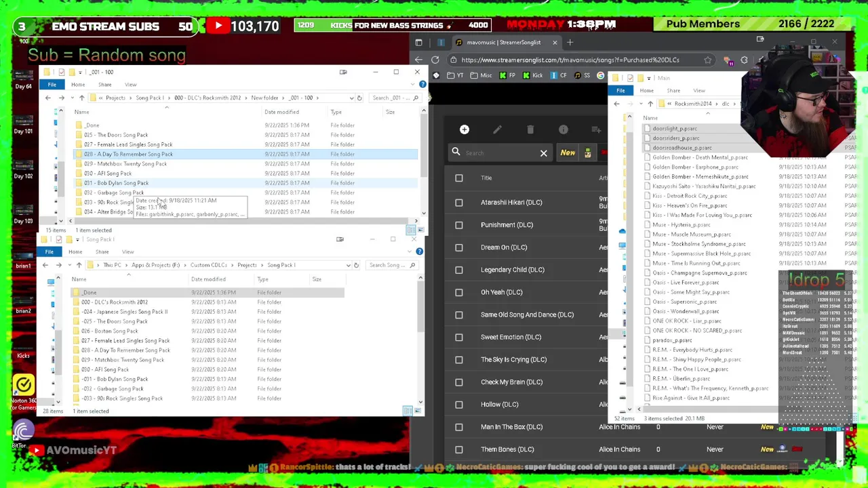Open Share tab in Song Pack I Explorer
Screen dimensions: 868x488
click(102, 252)
